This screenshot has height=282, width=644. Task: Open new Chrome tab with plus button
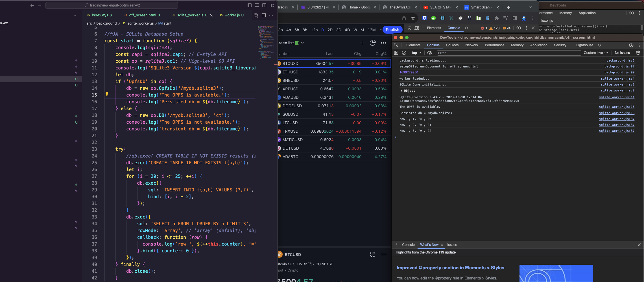[x=508, y=7]
